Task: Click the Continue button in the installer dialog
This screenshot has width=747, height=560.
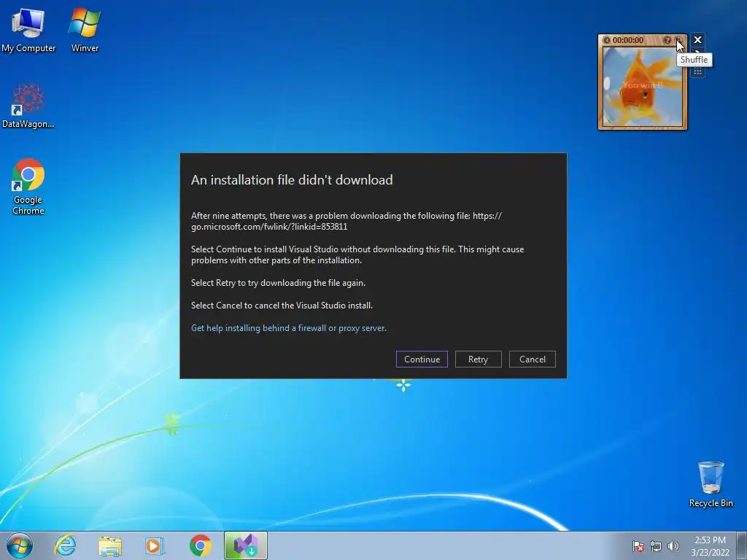Action: [422, 359]
